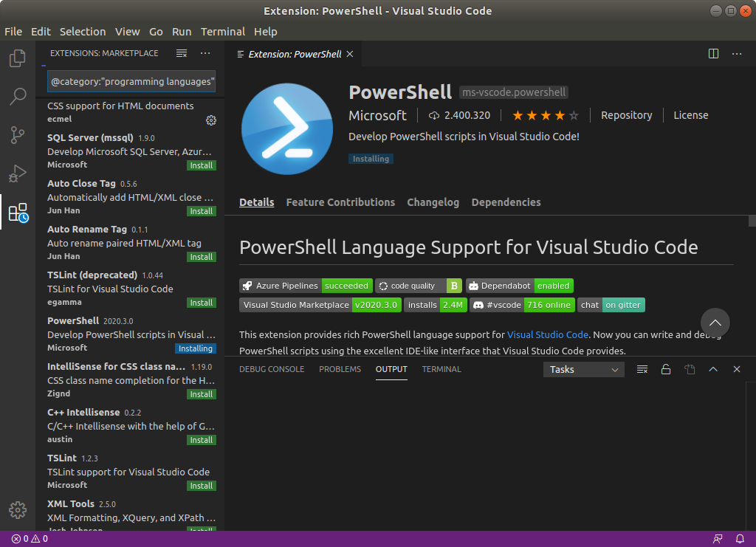This screenshot has height=547, width=756.
Task: Open the Manage gear in activity bar
Action: point(18,510)
